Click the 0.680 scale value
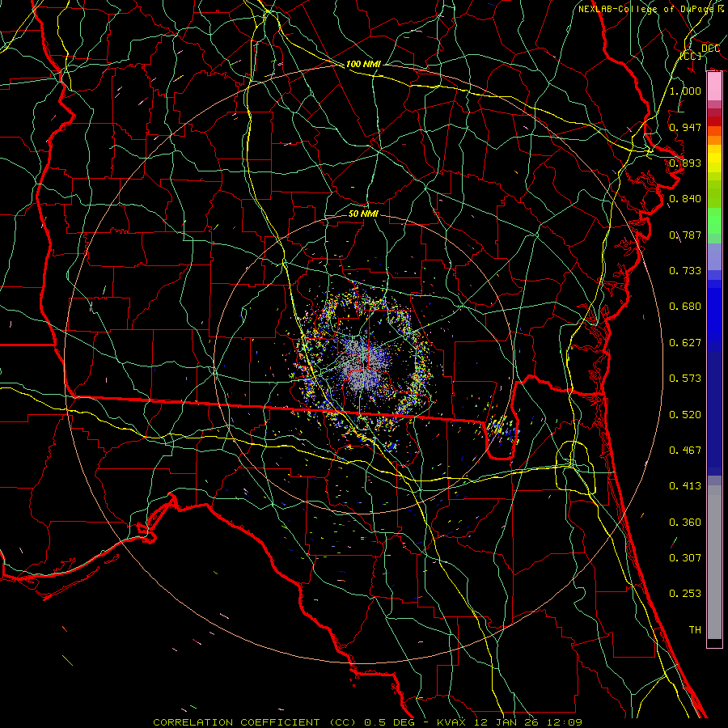Viewport: 728px width, 728px height. [x=685, y=307]
